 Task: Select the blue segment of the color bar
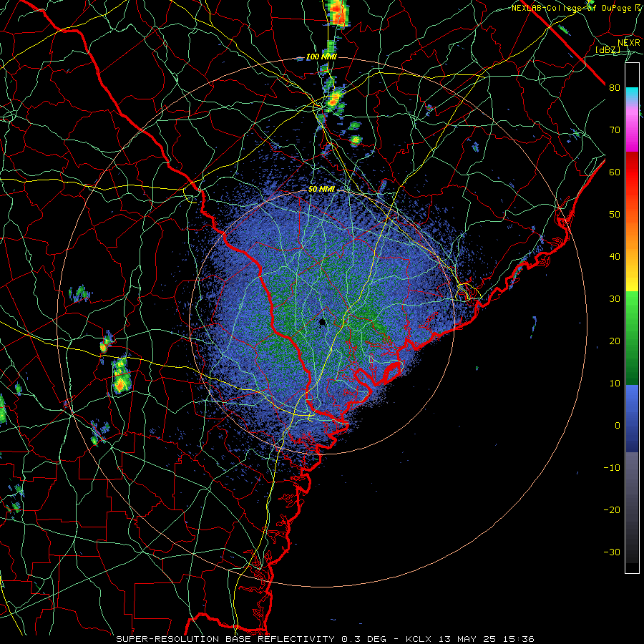point(632,419)
